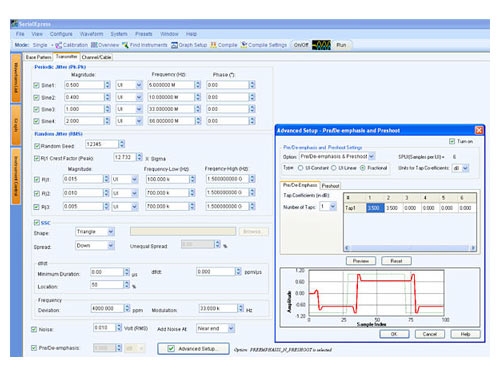500x375 pixels.
Task: Open Compile Settings from the toolbar
Action: (264, 45)
